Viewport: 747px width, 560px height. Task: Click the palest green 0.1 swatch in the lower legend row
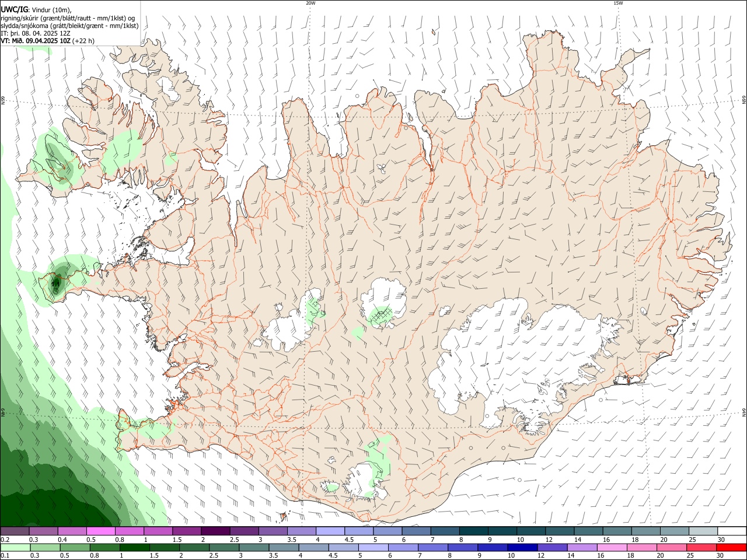pyautogui.click(x=15, y=548)
